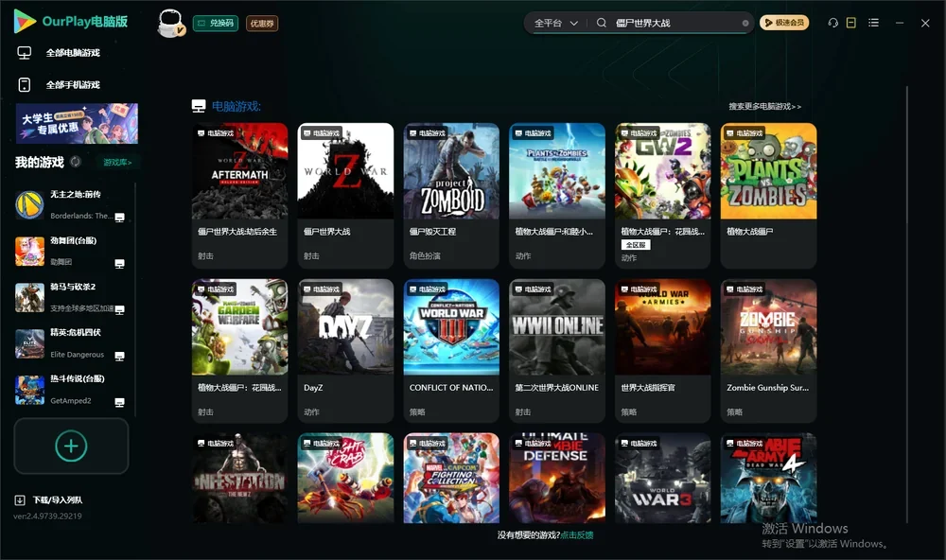This screenshot has width=946, height=560.
Task: Click the OurPlay logo icon
Action: click(25, 21)
